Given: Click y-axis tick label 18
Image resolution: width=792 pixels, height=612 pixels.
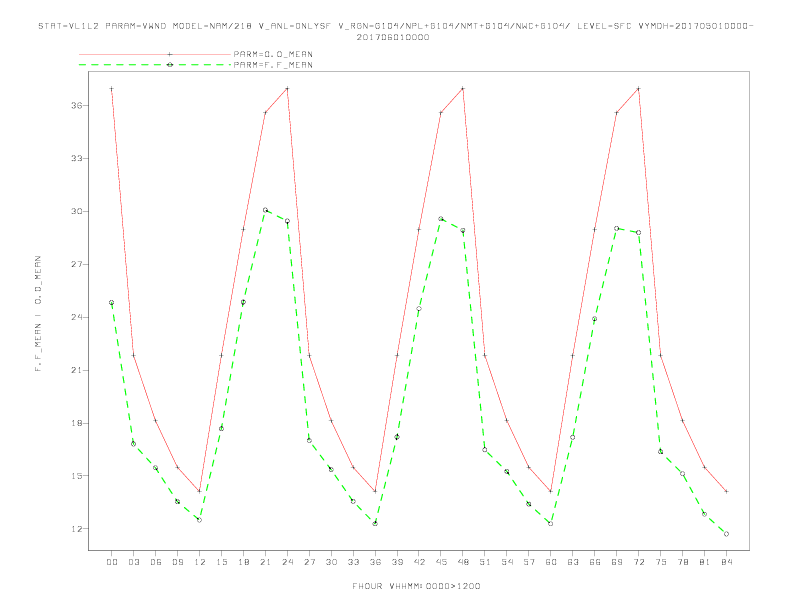Looking at the screenshot, I should coord(77,423).
